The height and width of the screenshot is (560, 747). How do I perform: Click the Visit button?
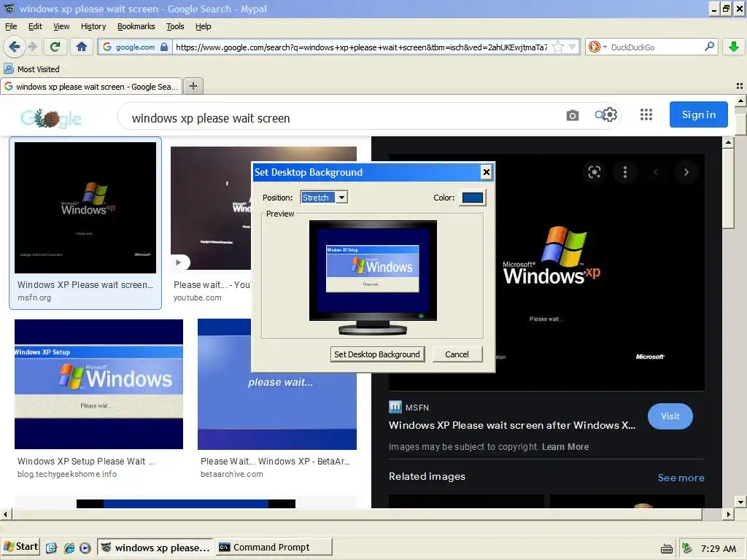(x=670, y=416)
